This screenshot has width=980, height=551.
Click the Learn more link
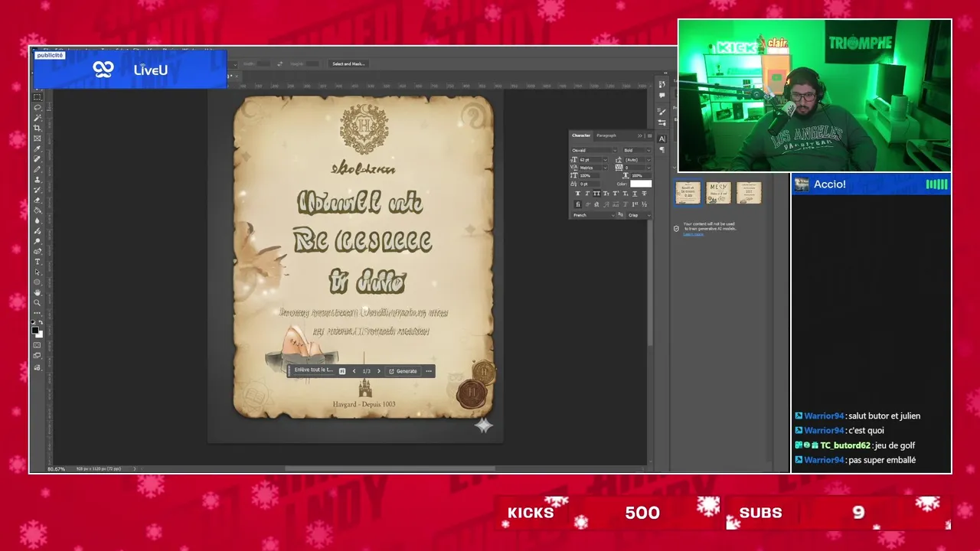[693, 234]
